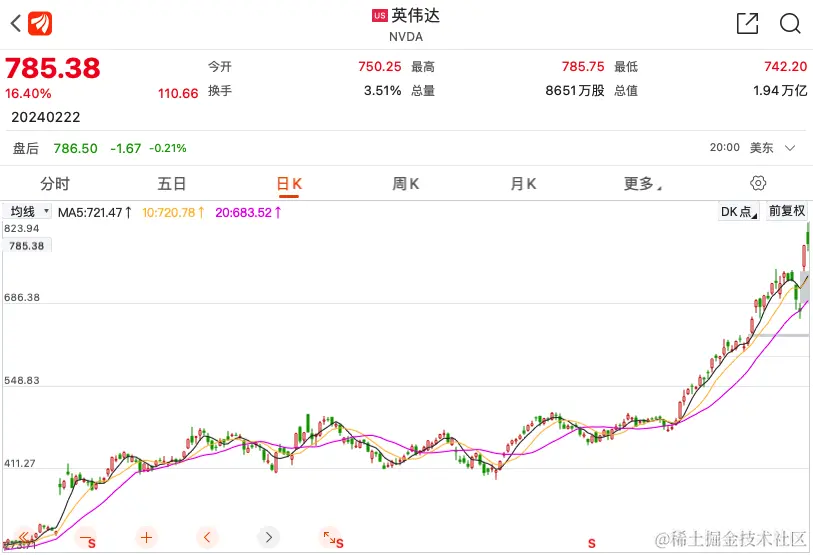Open chart settings gear icon
Screen dimensions: 813x555
pyautogui.click(x=758, y=183)
